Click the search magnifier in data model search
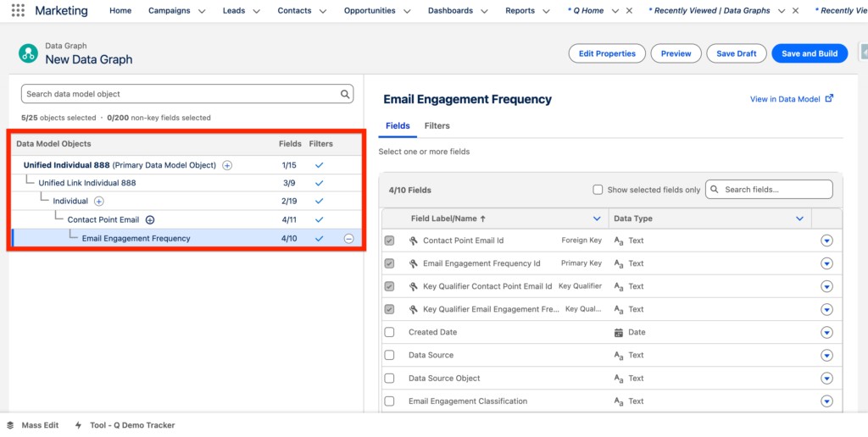 click(x=345, y=94)
